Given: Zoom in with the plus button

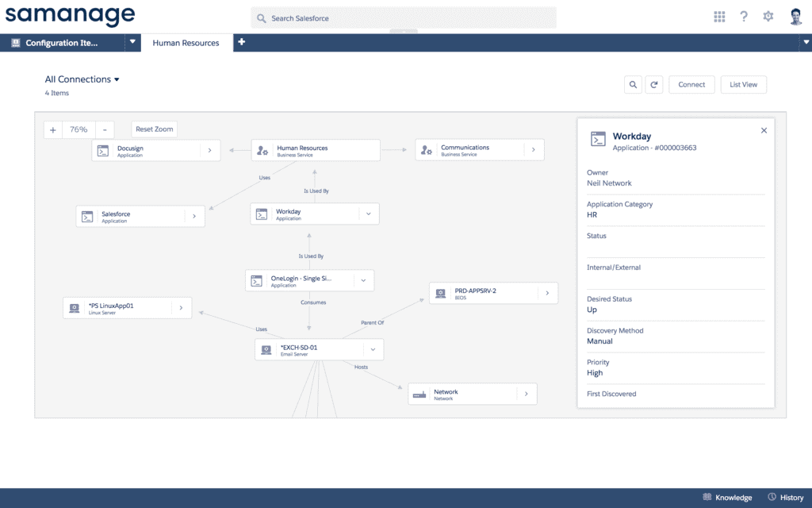Looking at the screenshot, I should pyautogui.click(x=53, y=129).
